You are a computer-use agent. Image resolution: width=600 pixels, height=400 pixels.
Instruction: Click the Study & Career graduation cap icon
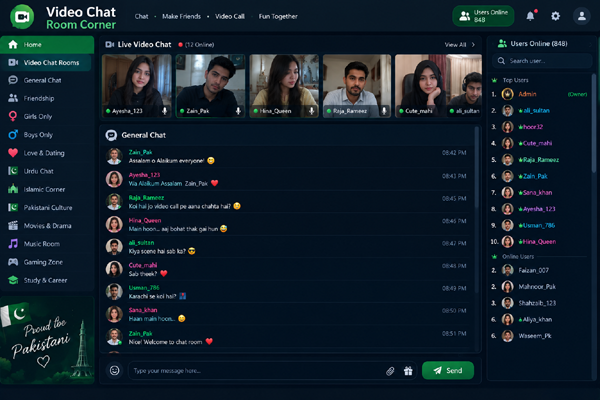click(x=13, y=280)
